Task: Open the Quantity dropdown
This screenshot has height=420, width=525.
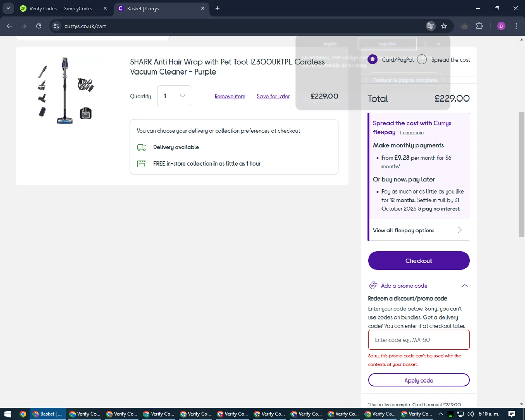Action: tap(174, 96)
